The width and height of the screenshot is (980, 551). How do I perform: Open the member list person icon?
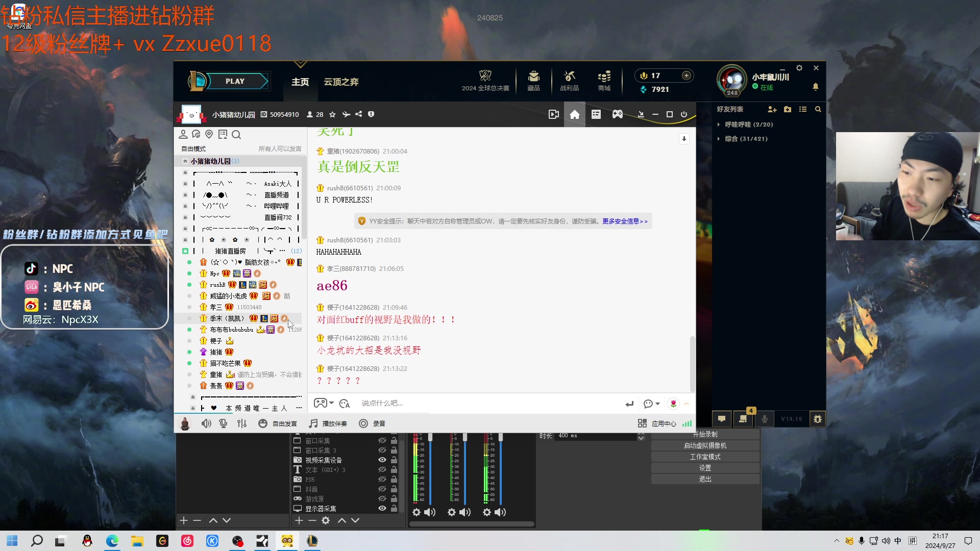183,134
